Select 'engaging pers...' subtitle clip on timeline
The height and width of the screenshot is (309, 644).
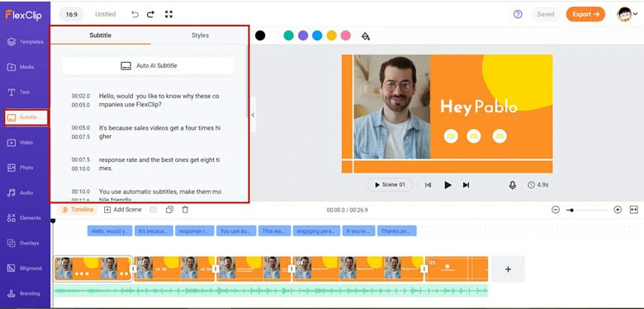[x=317, y=231]
